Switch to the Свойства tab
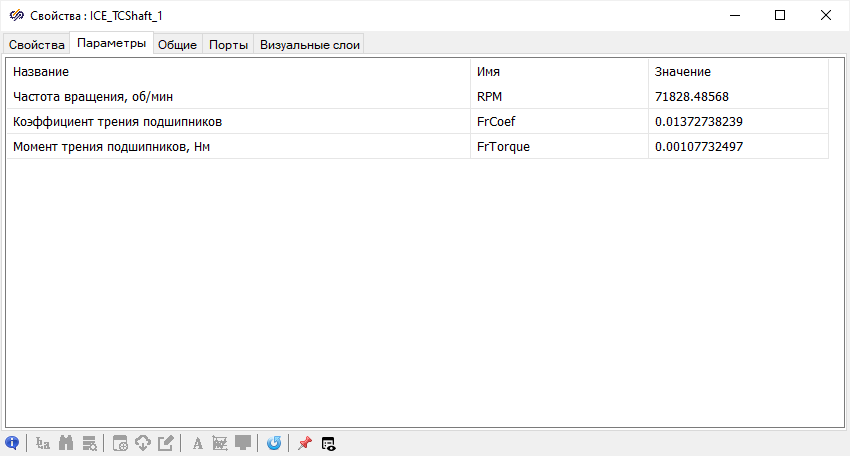The image size is (850, 456). pos(36,44)
